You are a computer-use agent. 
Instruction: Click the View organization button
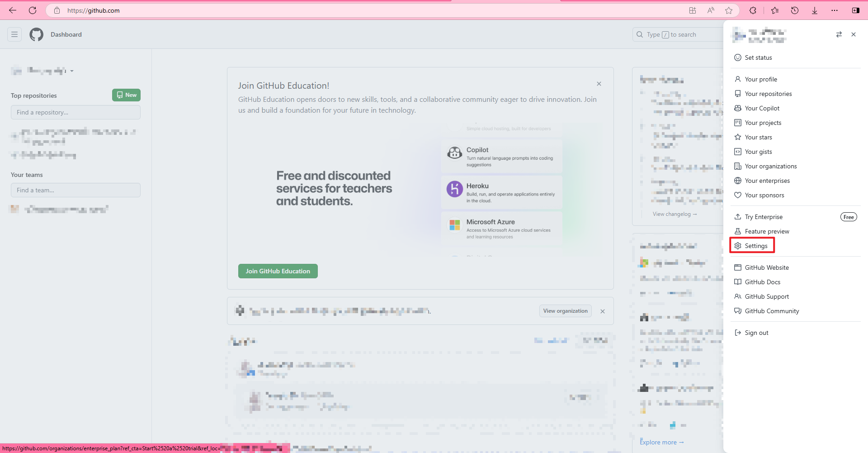click(566, 311)
